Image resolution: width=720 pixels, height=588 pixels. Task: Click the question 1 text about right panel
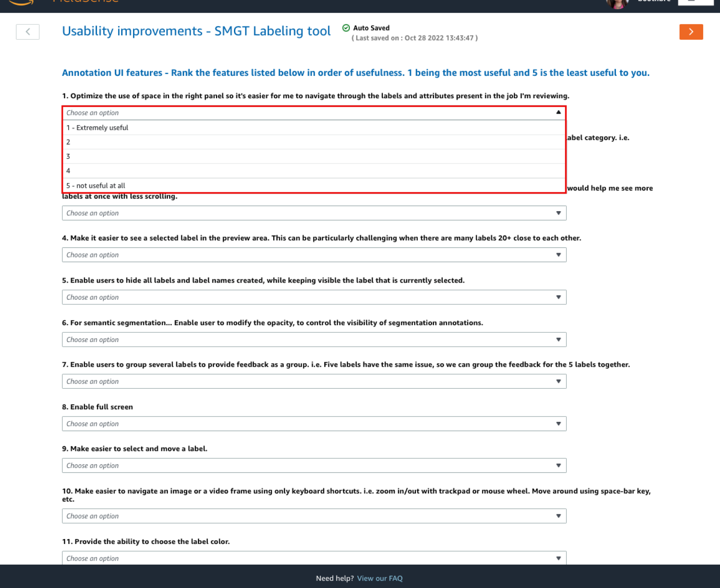pyautogui.click(x=315, y=96)
